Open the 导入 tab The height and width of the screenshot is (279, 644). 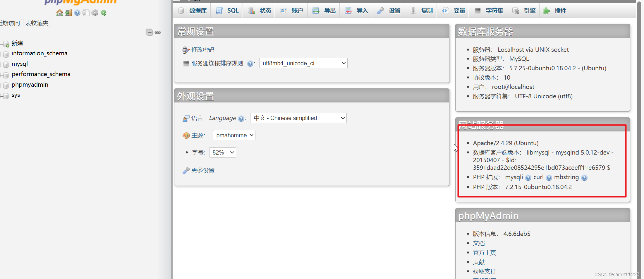click(356, 11)
